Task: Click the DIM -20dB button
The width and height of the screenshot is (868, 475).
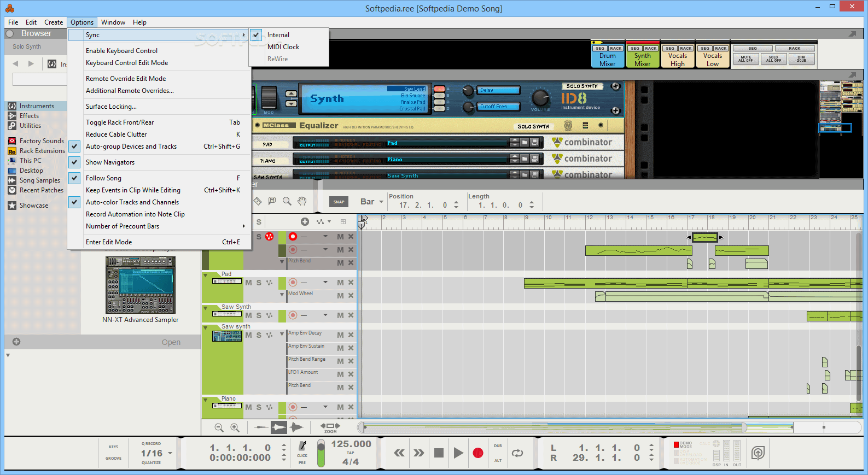Action: [801, 59]
